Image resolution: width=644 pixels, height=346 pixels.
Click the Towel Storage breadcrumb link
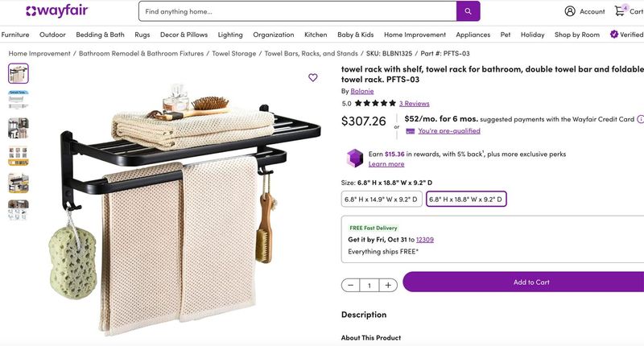[234, 53]
